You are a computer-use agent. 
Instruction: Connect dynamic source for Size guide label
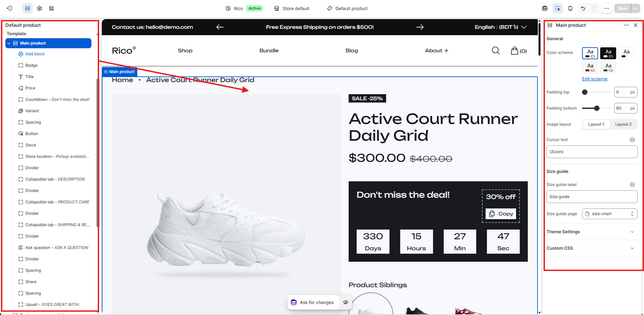click(632, 185)
